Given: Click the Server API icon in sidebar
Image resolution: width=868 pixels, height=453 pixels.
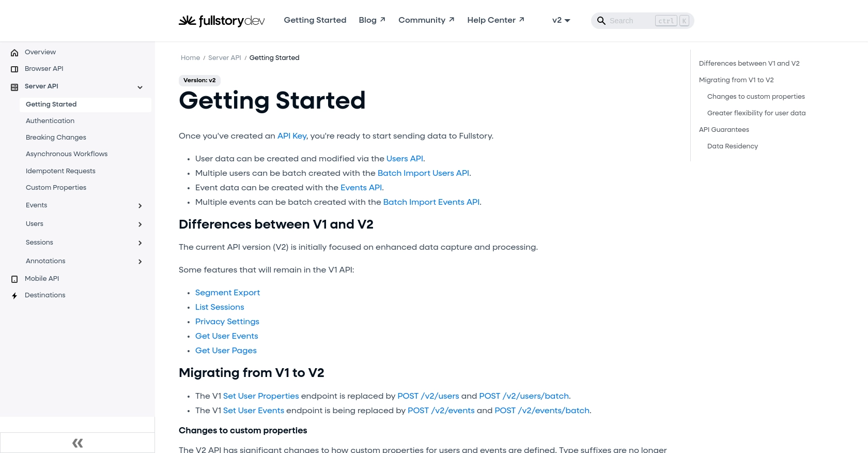Looking at the screenshot, I should point(14,87).
